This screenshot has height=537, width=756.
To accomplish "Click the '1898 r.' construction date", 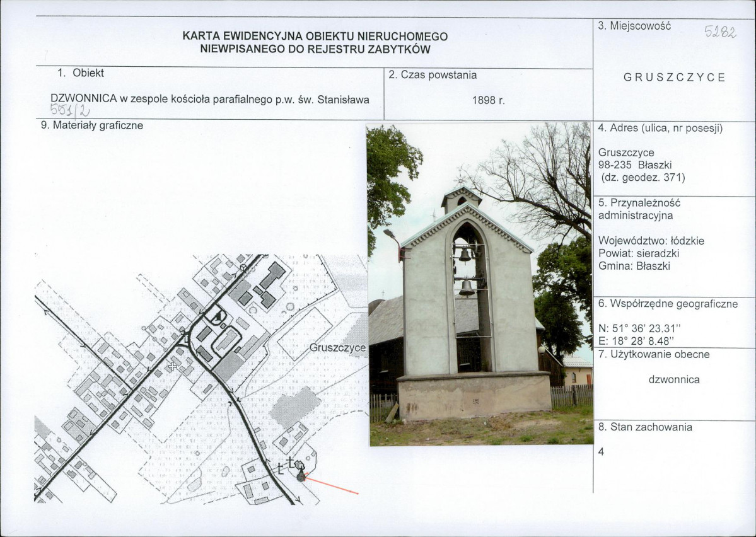I will [x=488, y=100].
